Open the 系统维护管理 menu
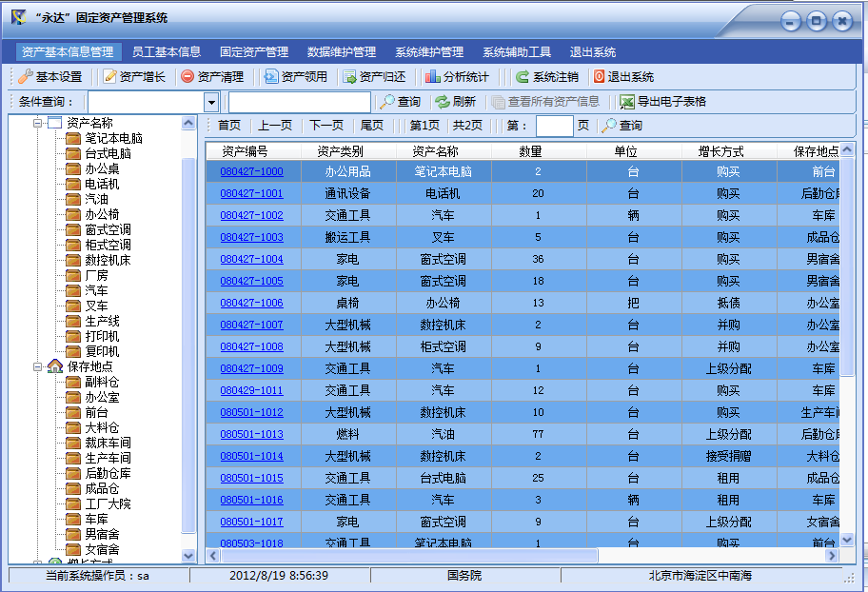This screenshot has height=592, width=868. click(429, 52)
